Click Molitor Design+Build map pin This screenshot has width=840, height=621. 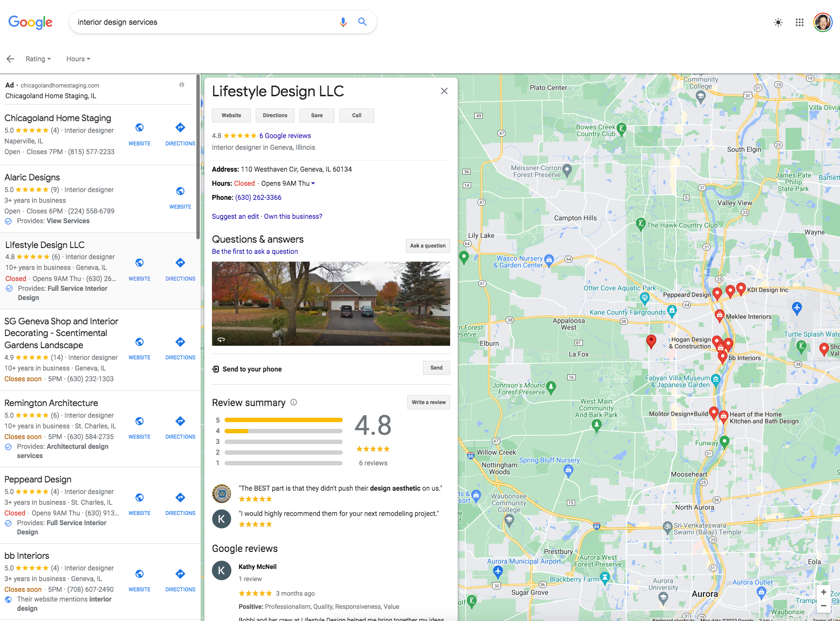pyautogui.click(x=714, y=413)
